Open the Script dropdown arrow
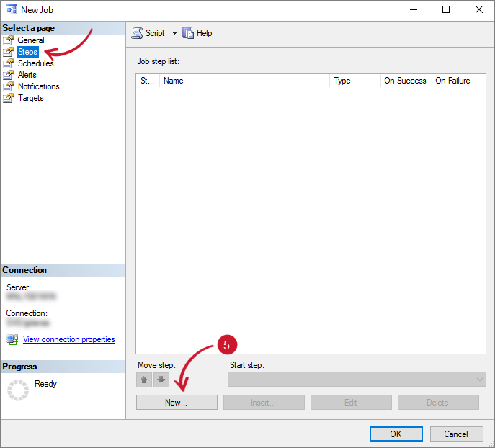This screenshot has height=448, width=495. click(174, 33)
